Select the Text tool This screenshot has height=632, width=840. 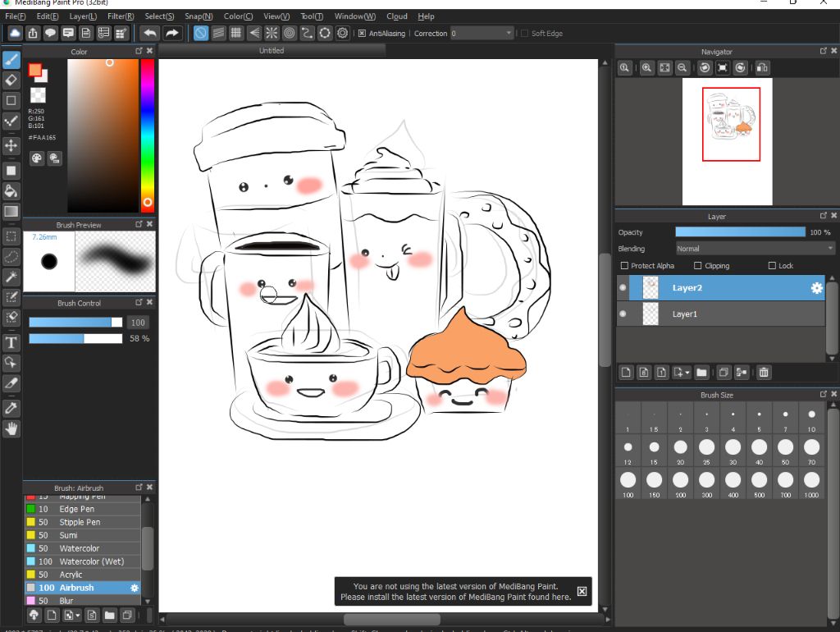click(x=11, y=342)
